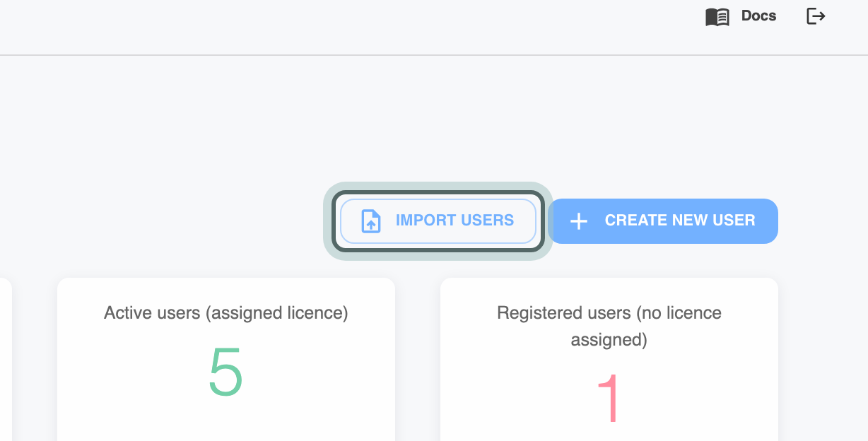Click the plus icon on Create New User
This screenshot has width=868, height=441.
click(579, 222)
